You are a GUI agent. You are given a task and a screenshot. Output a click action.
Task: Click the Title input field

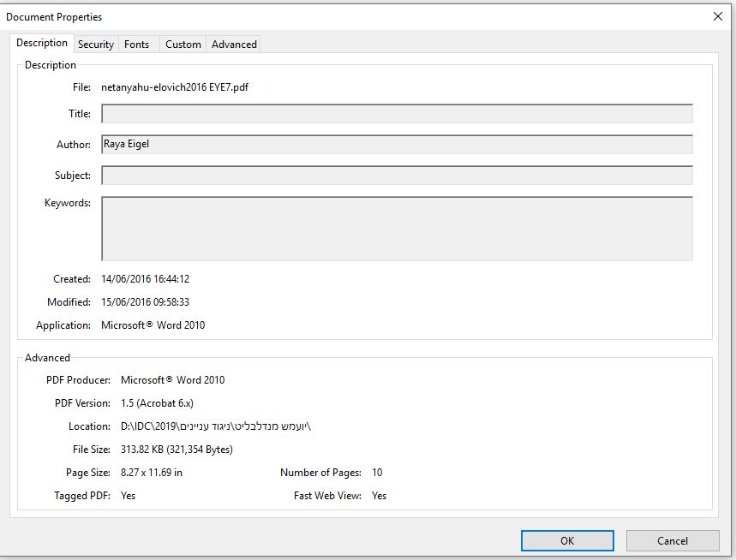[x=397, y=114]
